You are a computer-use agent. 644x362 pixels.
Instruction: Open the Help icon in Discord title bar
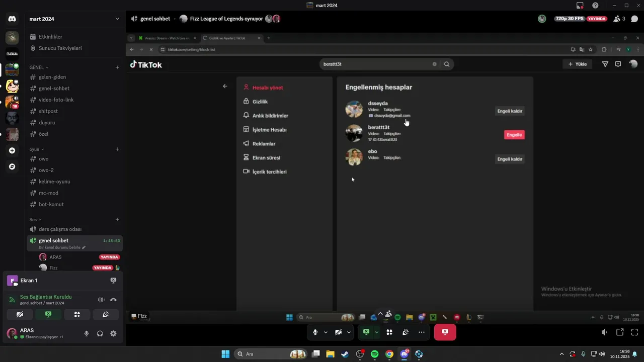point(595,6)
